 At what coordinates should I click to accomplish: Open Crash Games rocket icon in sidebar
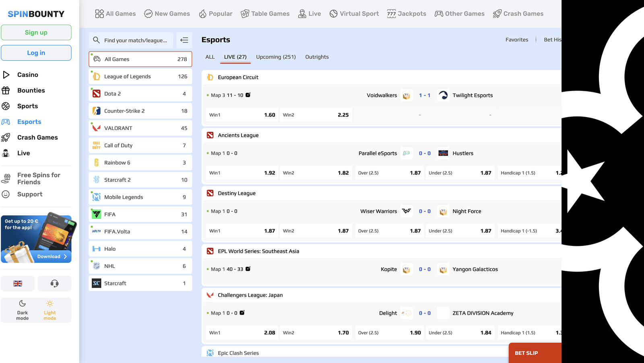coord(6,138)
